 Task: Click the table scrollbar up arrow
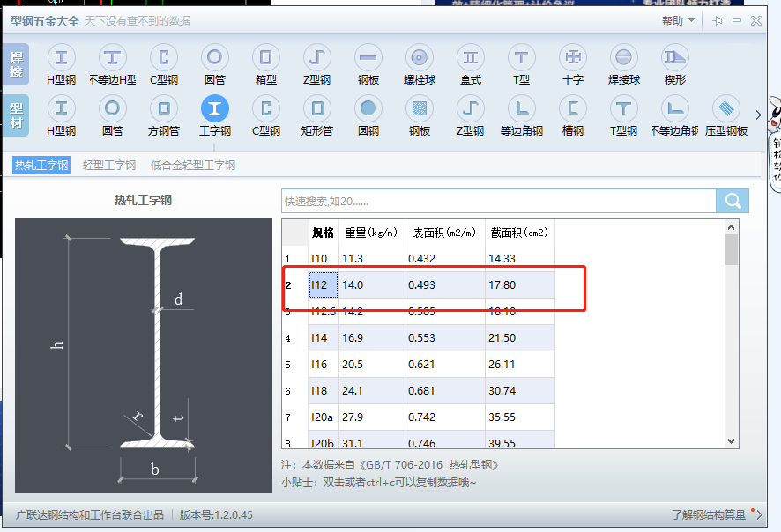pos(731,227)
